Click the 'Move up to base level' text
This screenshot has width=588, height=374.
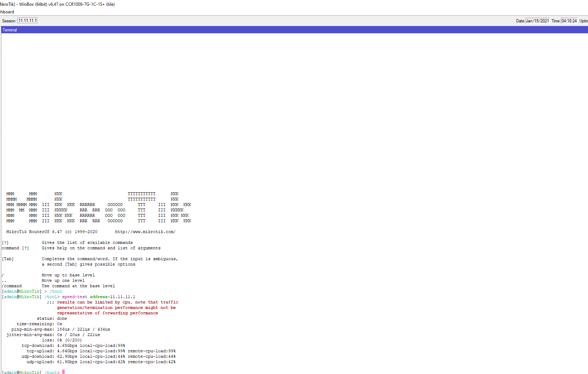pyautogui.click(x=68, y=275)
